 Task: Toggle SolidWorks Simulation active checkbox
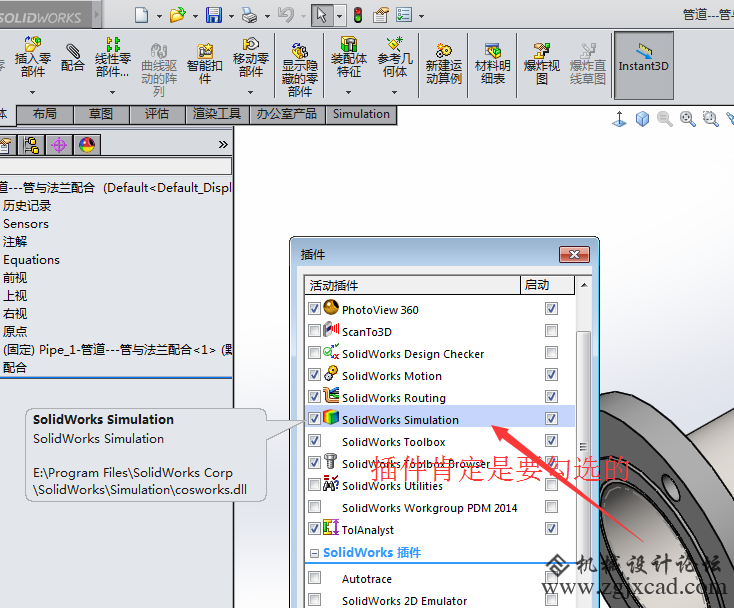tap(314, 418)
